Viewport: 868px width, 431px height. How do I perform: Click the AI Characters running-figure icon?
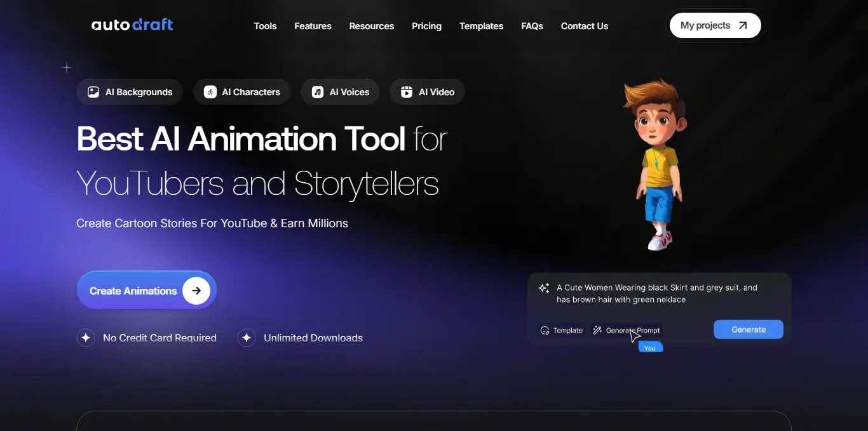210,92
